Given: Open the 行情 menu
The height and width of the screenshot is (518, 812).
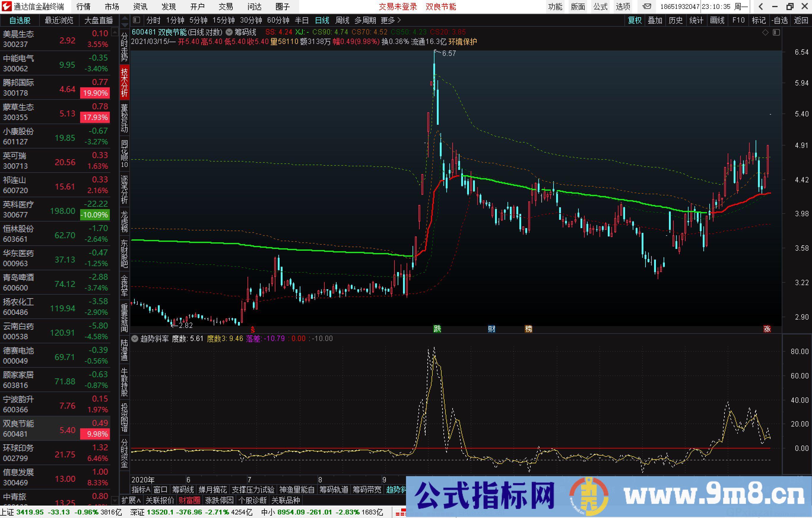Looking at the screenshot, I should point(83,7).
